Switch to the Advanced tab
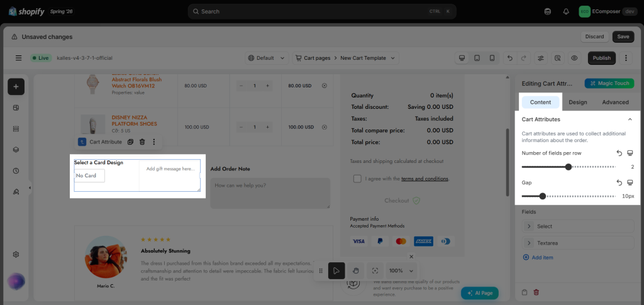The image size is (644, 305). (x=615, y=103)
